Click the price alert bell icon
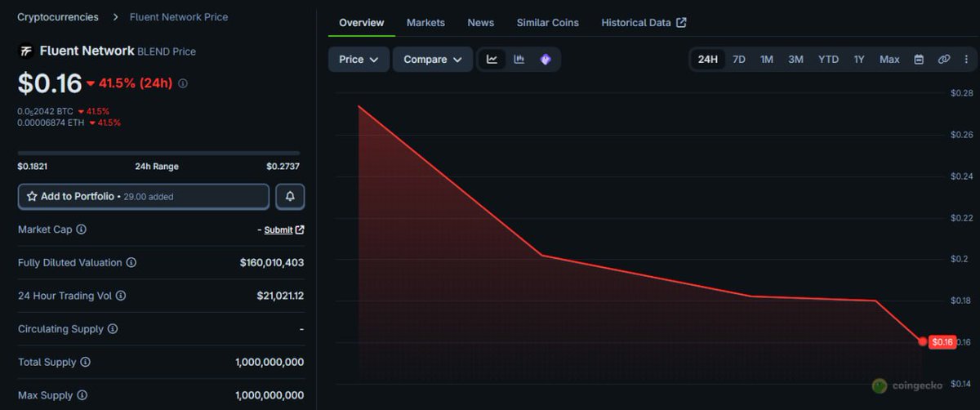980x410 pixels. tap(290, 197)
